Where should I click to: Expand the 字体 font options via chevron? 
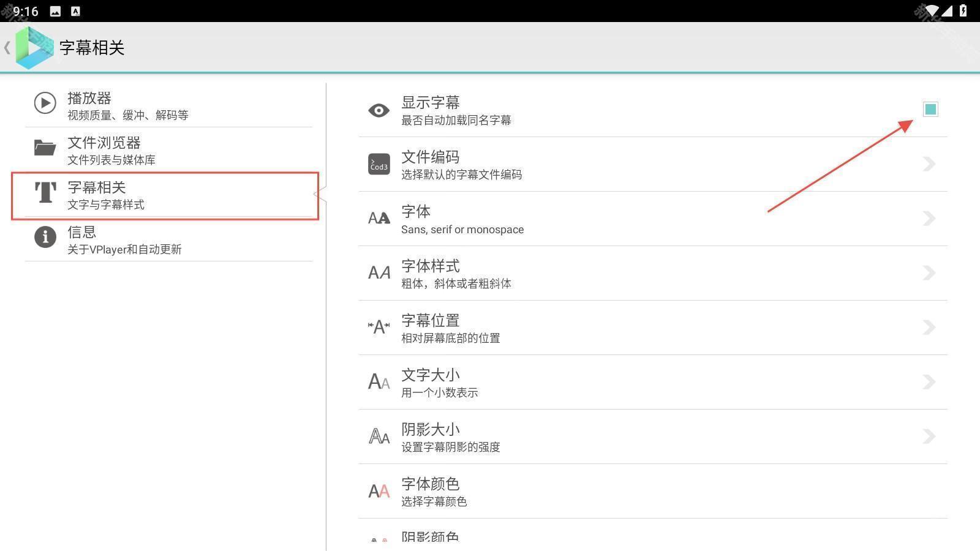(x=929, y=219)
